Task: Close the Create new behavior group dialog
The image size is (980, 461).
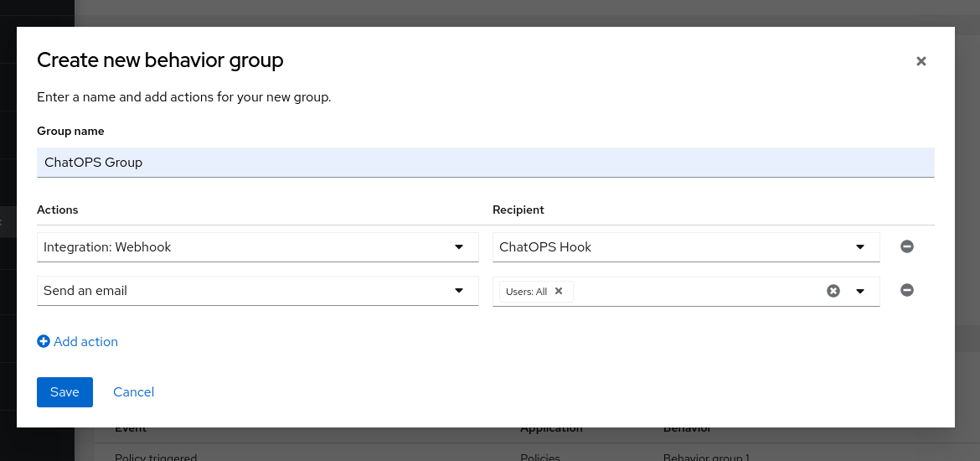Action: 921,61
